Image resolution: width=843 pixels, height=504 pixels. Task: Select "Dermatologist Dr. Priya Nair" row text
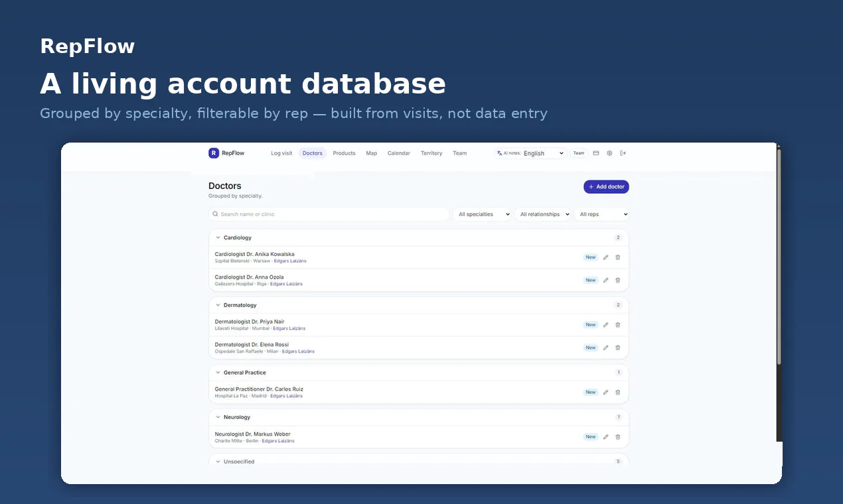point(250,322)
